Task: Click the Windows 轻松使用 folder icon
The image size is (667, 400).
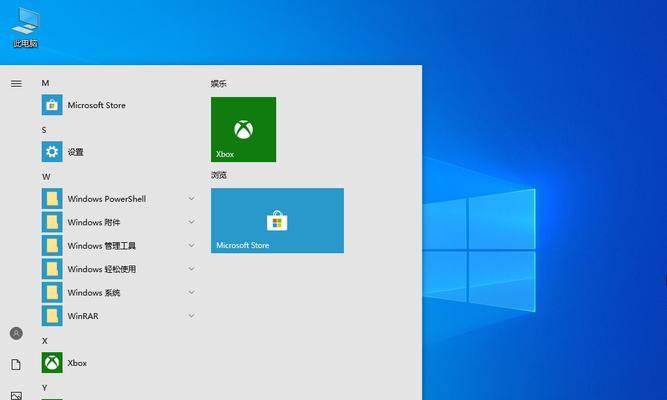Action: point(52,269)
